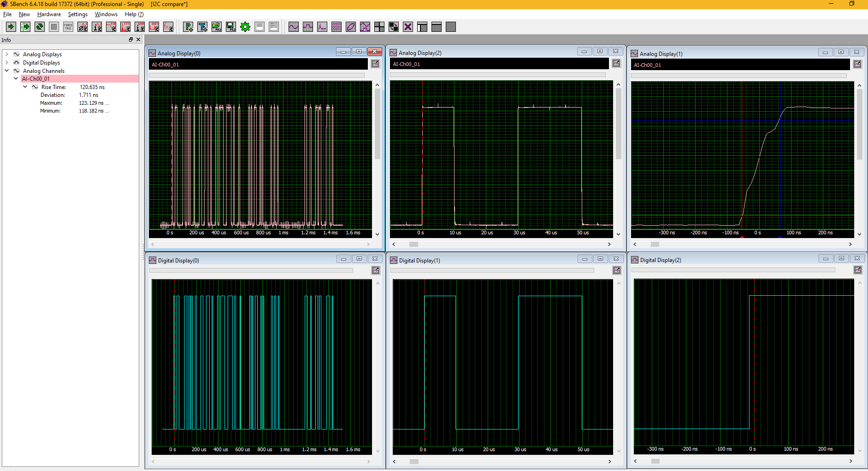
Task: Click the stop acquisition square icon
Action: [x=54, y=27]
